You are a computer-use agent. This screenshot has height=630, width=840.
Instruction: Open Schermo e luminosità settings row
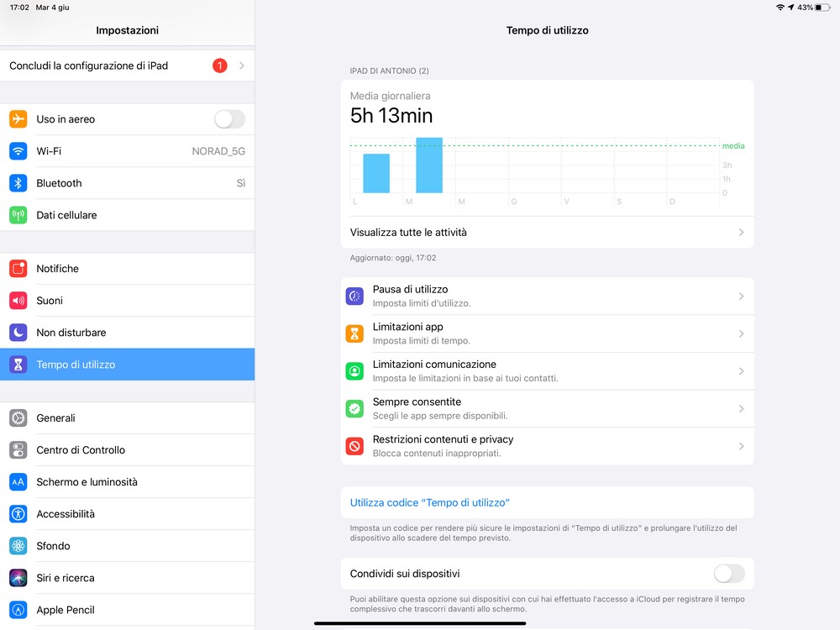pos(127,482)
